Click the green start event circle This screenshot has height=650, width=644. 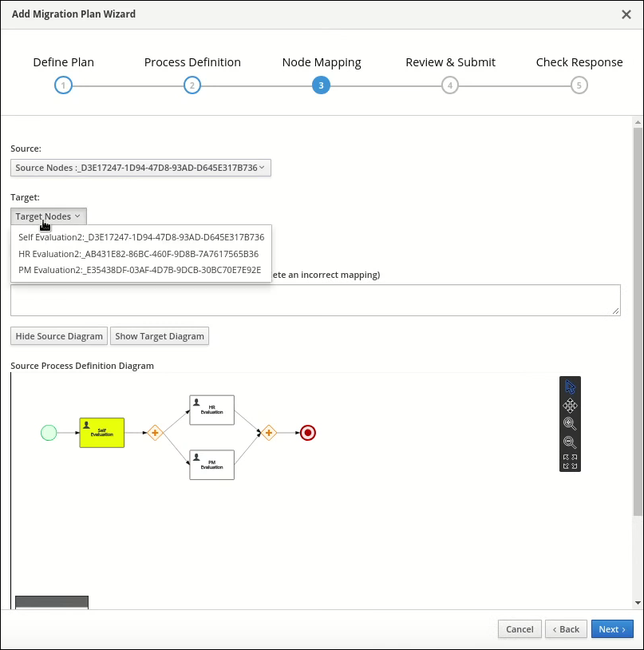point(49,433)
